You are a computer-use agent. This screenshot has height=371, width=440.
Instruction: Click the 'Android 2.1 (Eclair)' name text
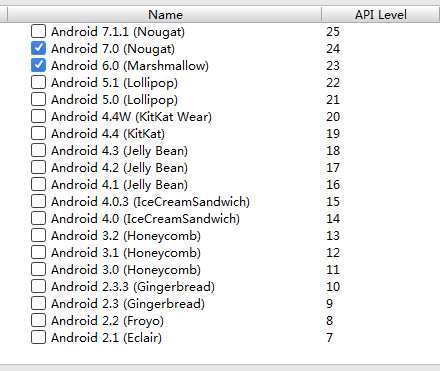tap(106, 338)
